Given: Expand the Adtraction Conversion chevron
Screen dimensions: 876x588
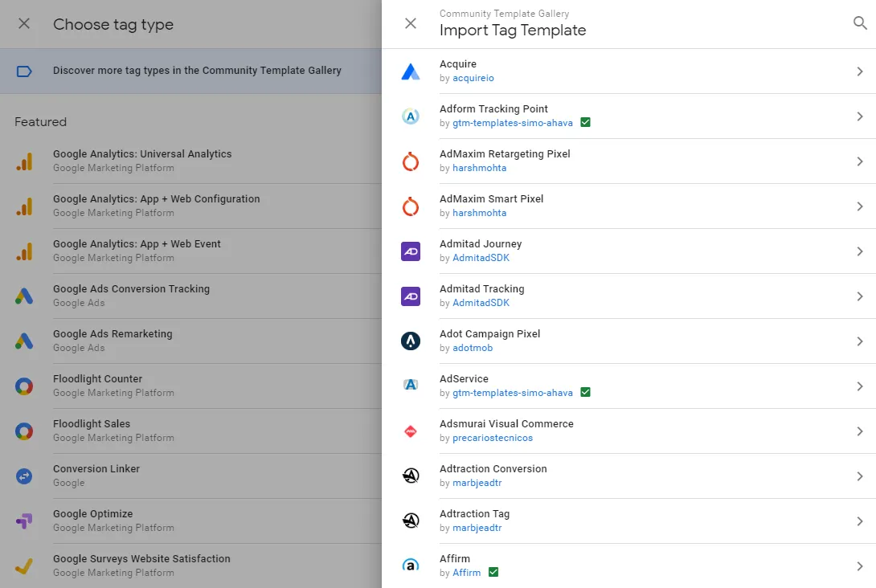Looking at the screenshot, I should (860, 476).
